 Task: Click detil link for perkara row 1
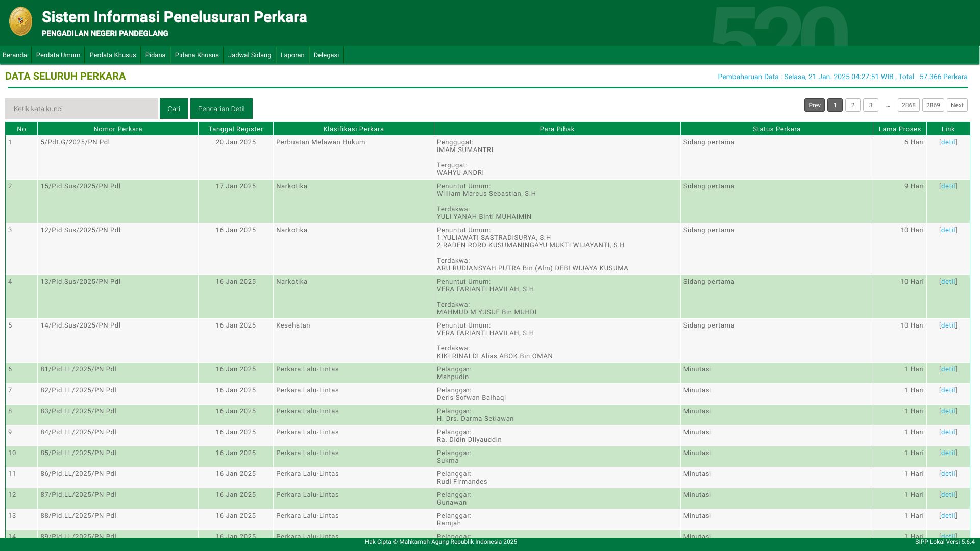point(948,142)
